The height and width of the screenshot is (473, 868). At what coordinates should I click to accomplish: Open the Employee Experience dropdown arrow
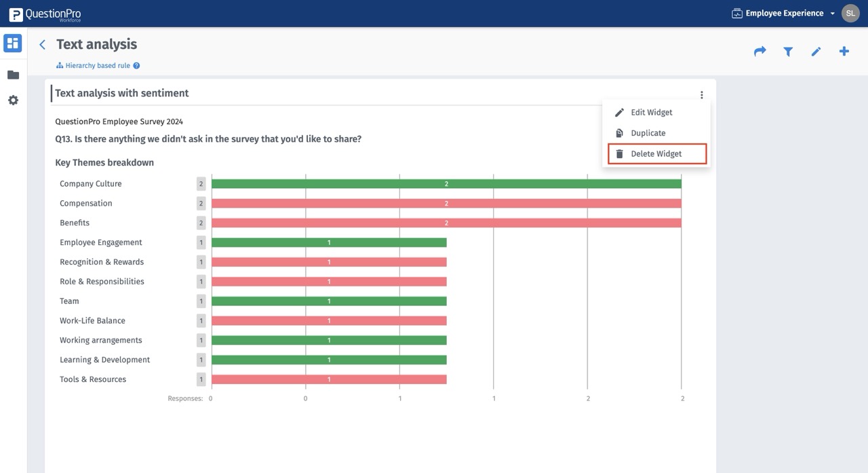click(832, 12)
